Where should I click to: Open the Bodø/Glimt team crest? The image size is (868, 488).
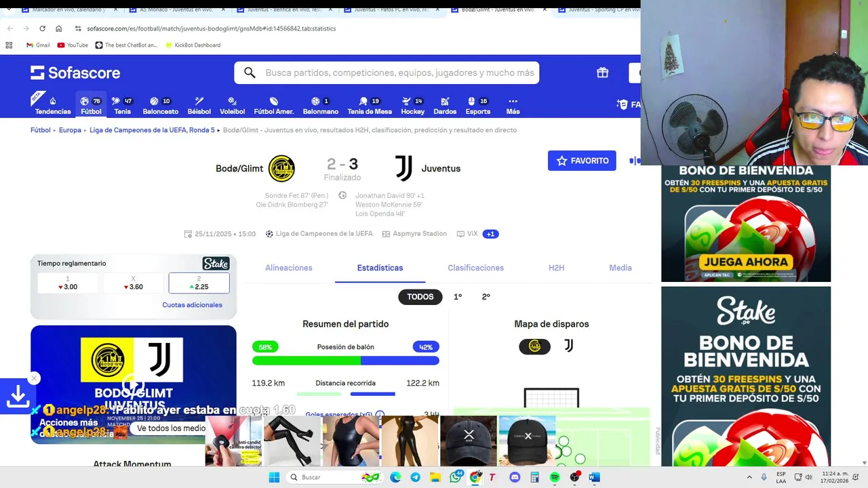pyautogui.click(x=281, y=169)
